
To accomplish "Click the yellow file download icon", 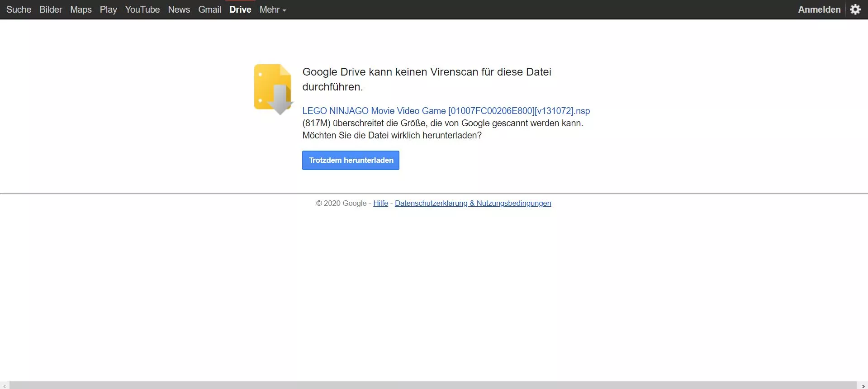I will pos(273,89).
